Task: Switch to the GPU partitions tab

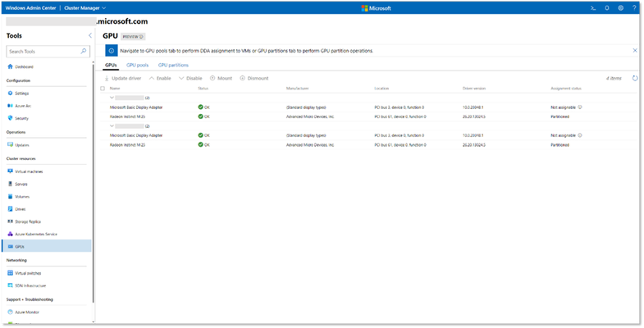Action: 173,66
